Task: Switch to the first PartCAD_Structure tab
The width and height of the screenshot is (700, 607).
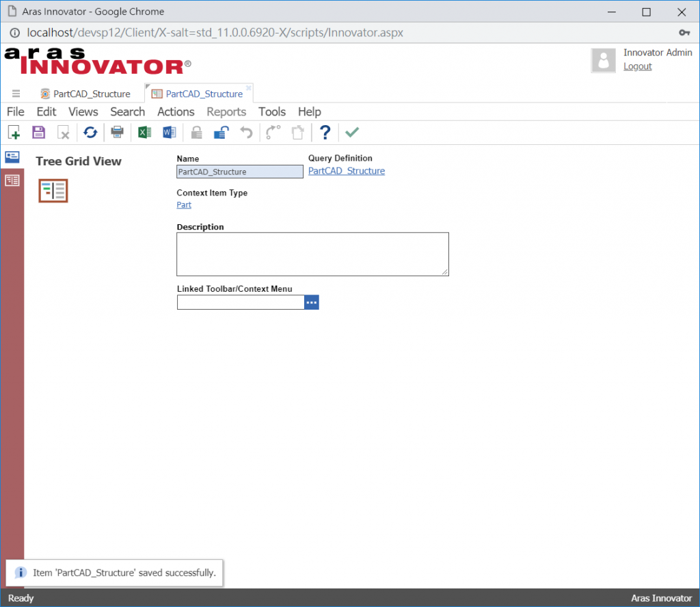Action: 85,94
